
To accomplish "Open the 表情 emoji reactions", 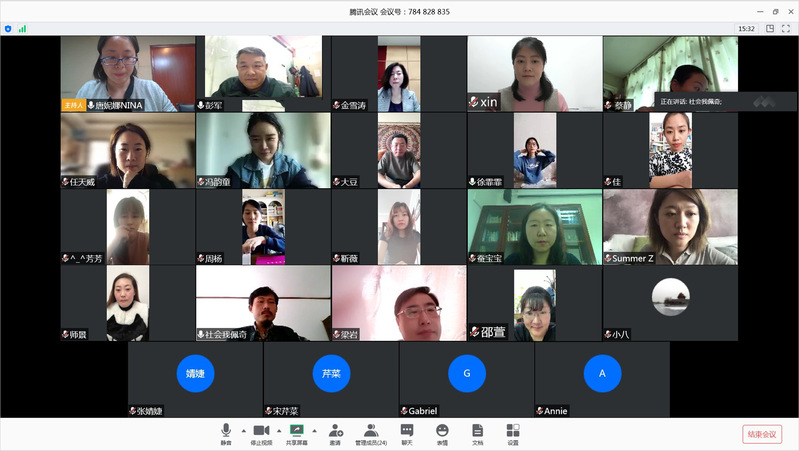I will coord(442,433).
